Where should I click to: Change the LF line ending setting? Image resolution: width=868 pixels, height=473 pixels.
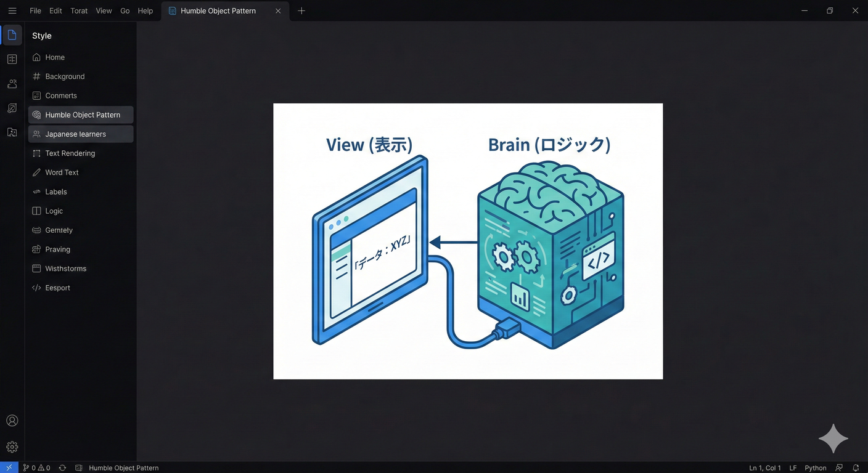(793, 467)
